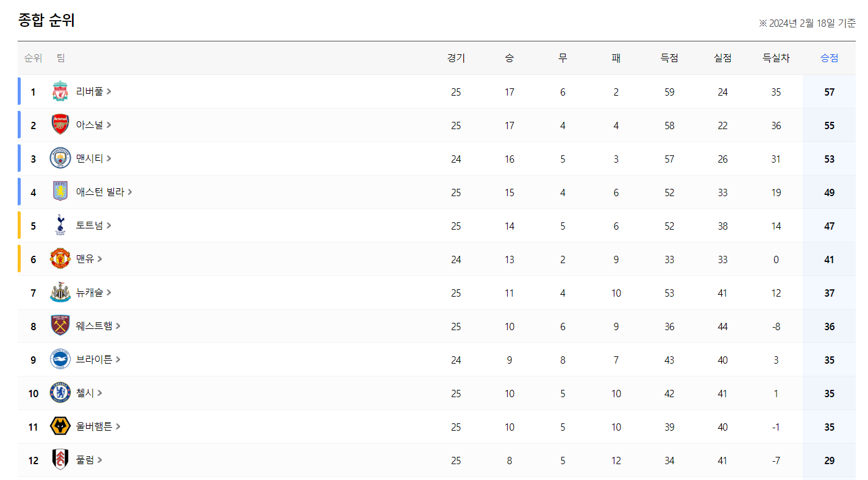Click the Arsenal club crest
This screenshot has width=868, height=480.
click(60, 125)
